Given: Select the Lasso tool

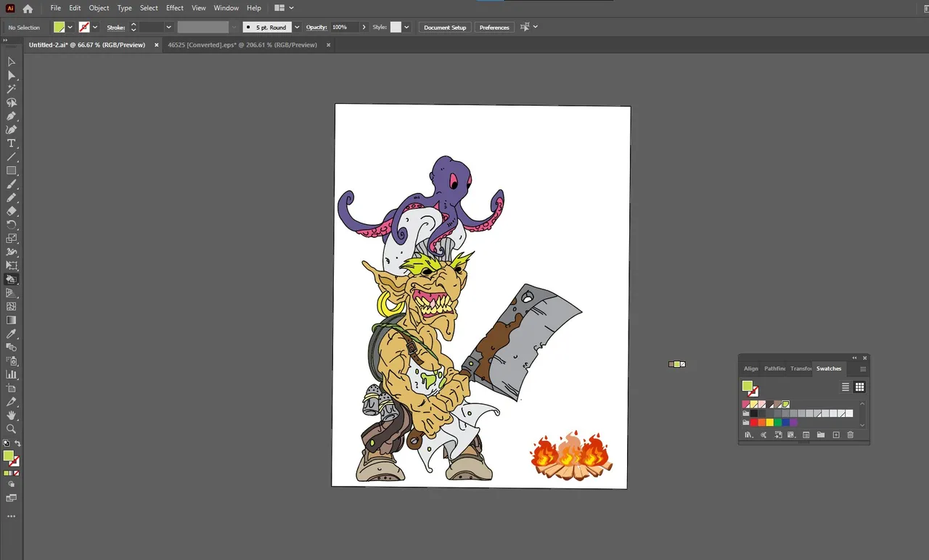Looking at the screenshot, I should pyautogui.click(x=11, y=102).
